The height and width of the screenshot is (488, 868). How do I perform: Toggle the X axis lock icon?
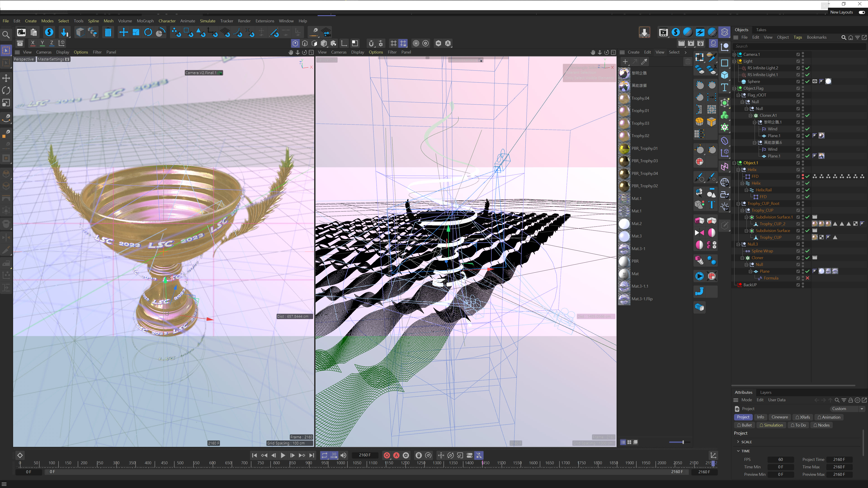point(33,43)
